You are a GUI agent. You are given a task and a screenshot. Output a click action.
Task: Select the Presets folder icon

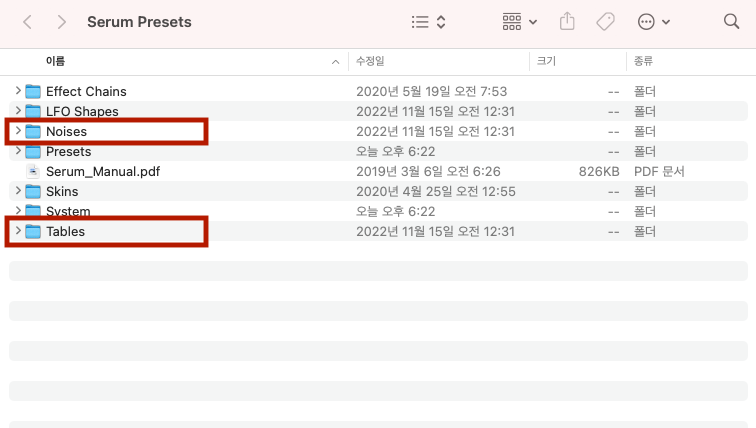point(33,151)
